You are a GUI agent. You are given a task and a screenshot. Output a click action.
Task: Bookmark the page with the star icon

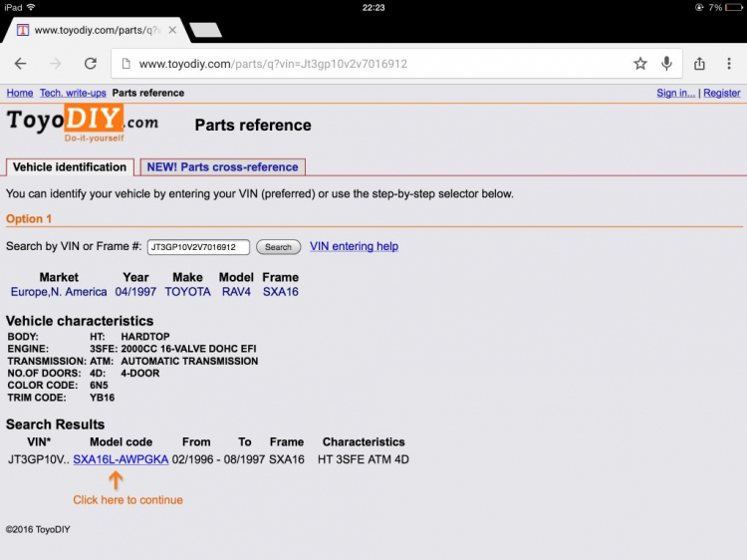640,64
